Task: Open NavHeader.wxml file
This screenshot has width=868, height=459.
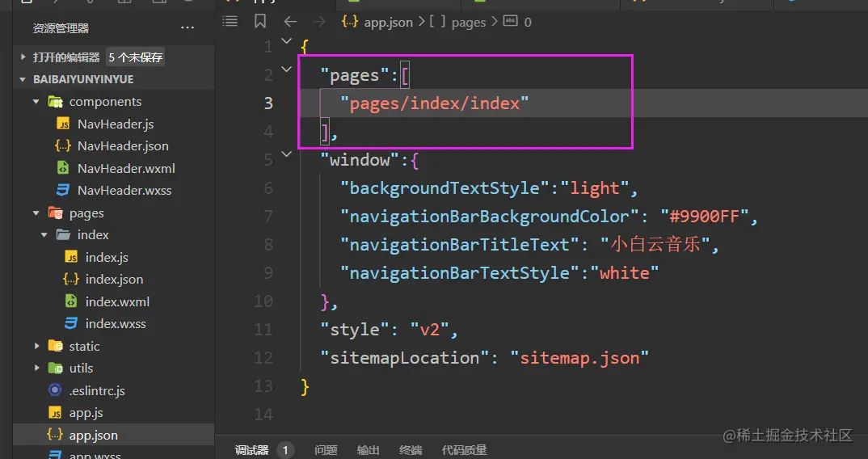Action: (126, 168)
